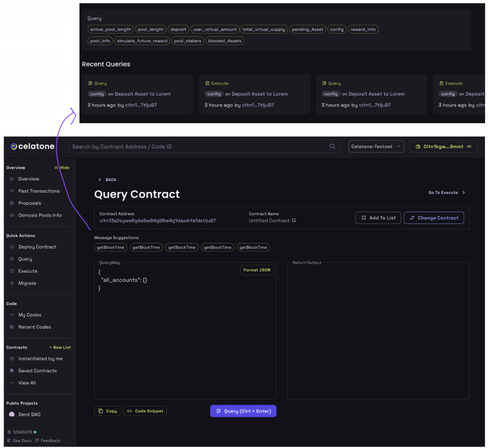The image size is (489, 448).
Task: Click the Change Contract button
Action: 434,218
